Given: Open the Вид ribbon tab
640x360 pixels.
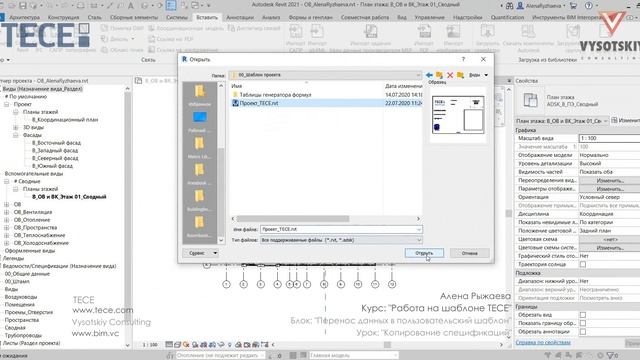Looking at the screenshot, I should [402, 18].
